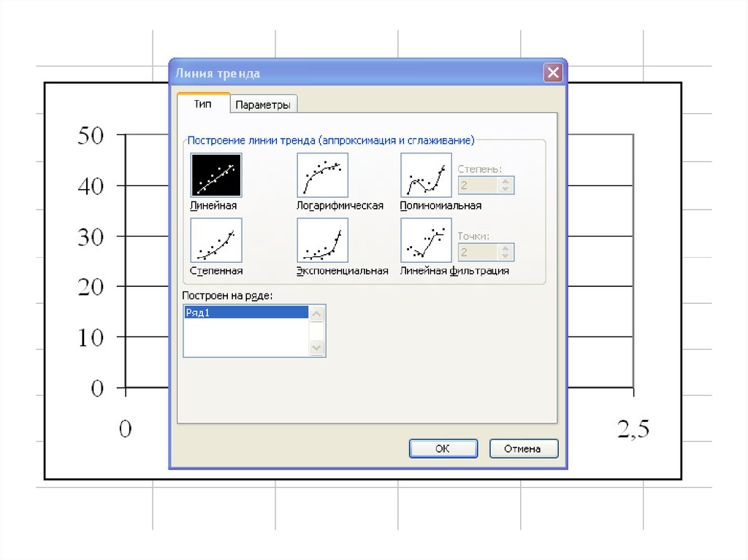Increase the Степень value

tap(505, 181)
